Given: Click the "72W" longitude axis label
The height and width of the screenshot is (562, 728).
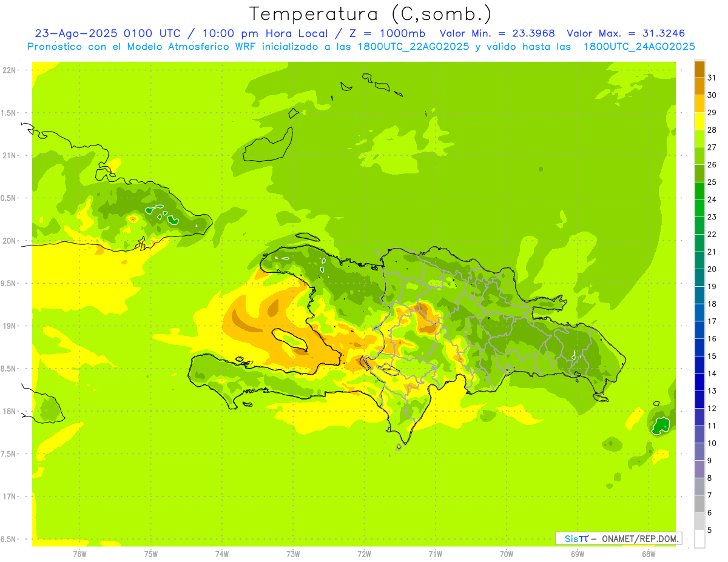Looking at the screenshot, I should [364, 554].
